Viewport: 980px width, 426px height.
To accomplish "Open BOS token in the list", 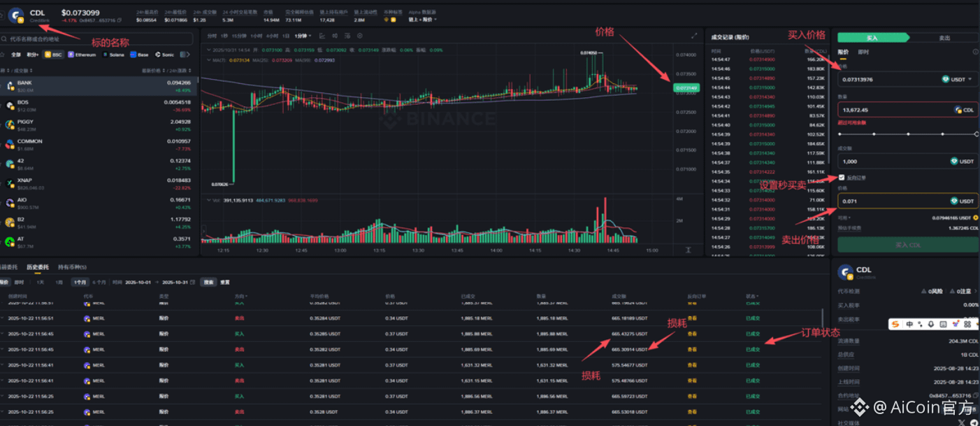I will pos(98,106).
